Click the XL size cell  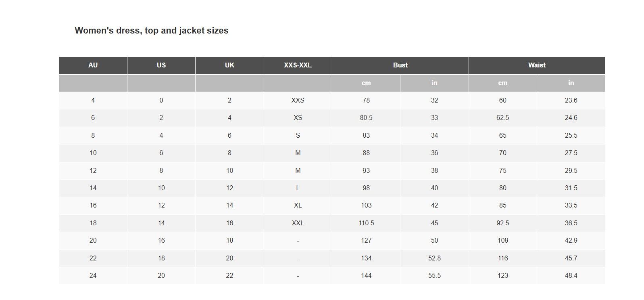(298, 206)
